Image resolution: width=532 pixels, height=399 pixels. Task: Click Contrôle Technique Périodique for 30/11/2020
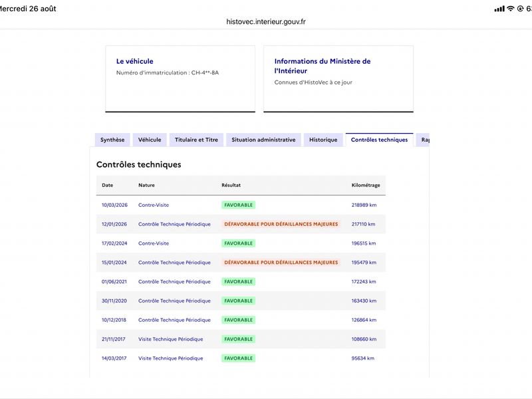[174, 301]
